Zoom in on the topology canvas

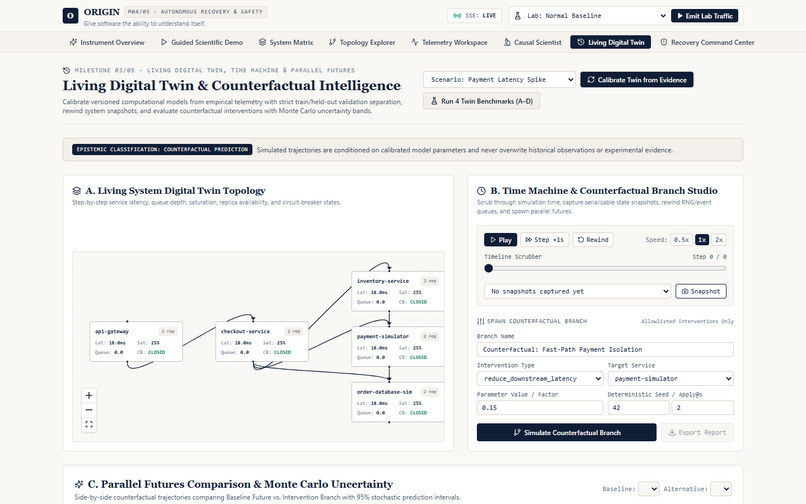pos(89,395)
